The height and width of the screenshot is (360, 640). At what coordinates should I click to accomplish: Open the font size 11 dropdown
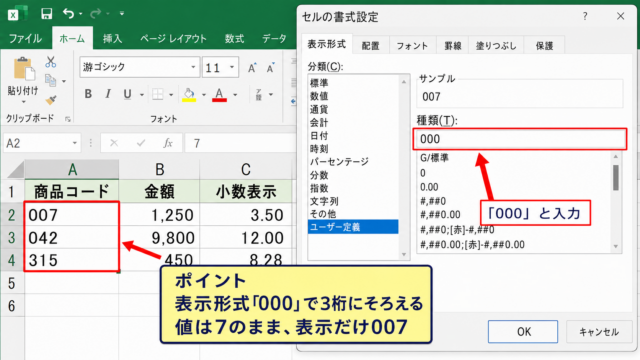tap(232, 67)
